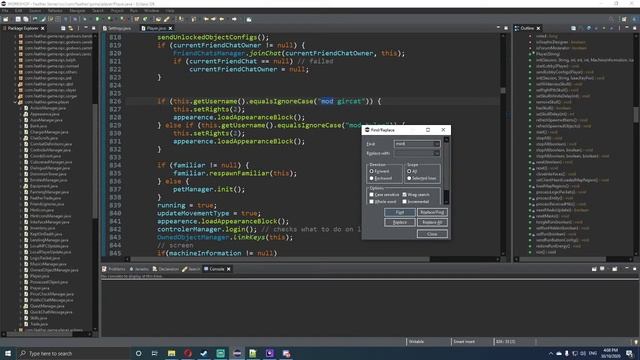Image resolution: width=640 pixels, height=360 pixels.
Task: Select the Forward direction radio button
Action: tap(371, 171)
